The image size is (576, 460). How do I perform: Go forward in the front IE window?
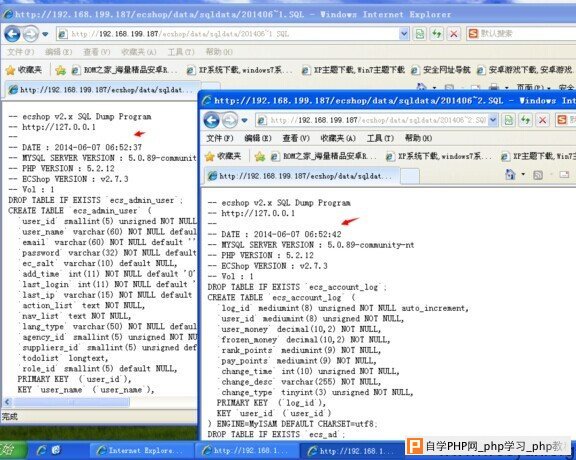coord(230,120)
